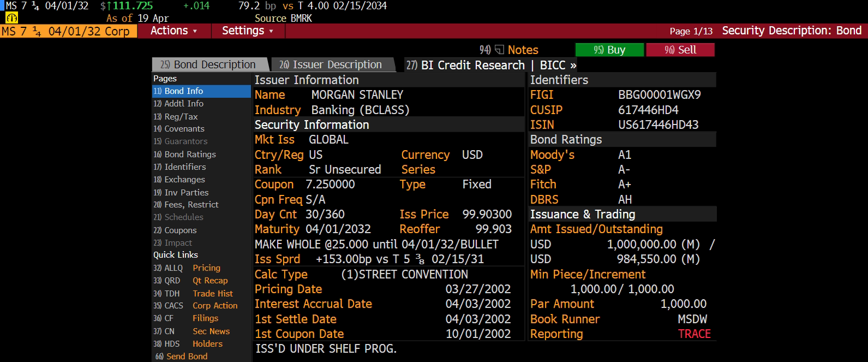Click the ISIN value US617446HD43
The image size is (868, 362).
point(659,125)
